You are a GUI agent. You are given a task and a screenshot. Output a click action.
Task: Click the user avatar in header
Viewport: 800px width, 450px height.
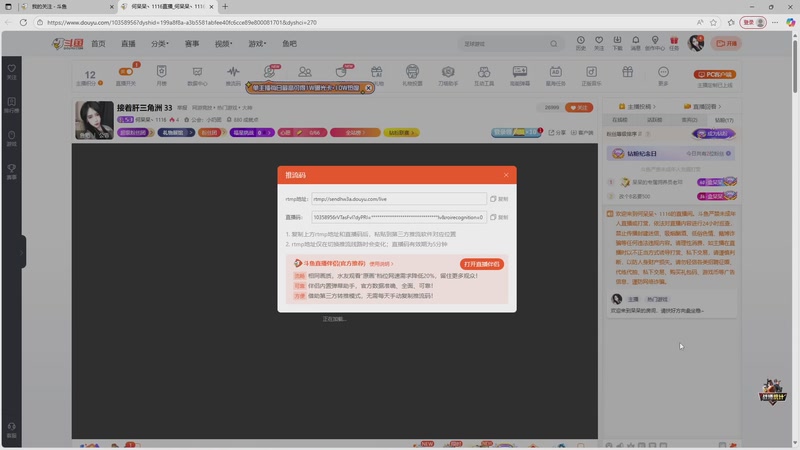pyautogui.click(x=695, y=43)
